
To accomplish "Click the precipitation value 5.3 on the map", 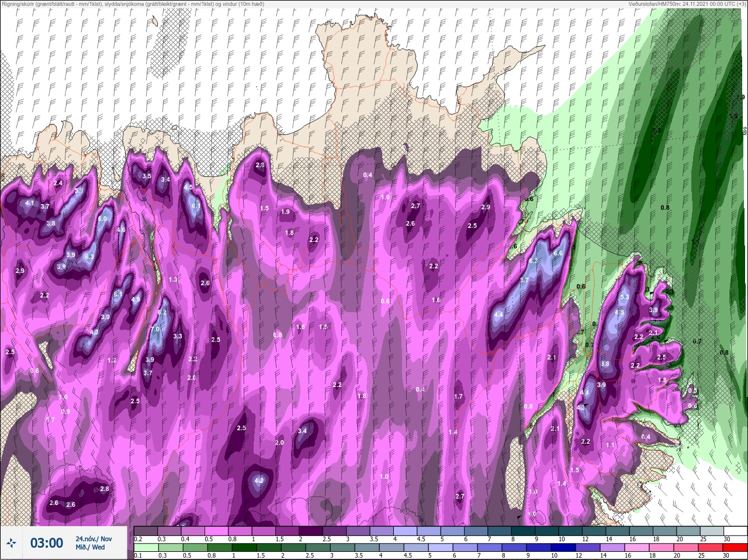I will (624, 298).
